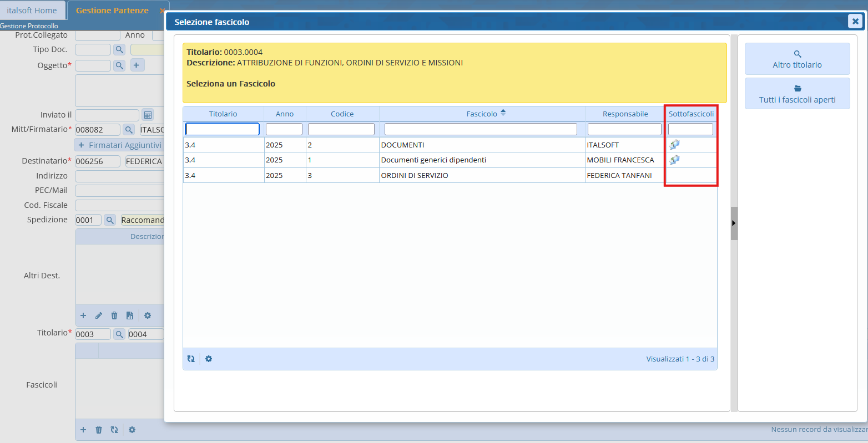Click Tutti i fascicoli aperti button
868x443 pixels.
click(x=797, y=94)
